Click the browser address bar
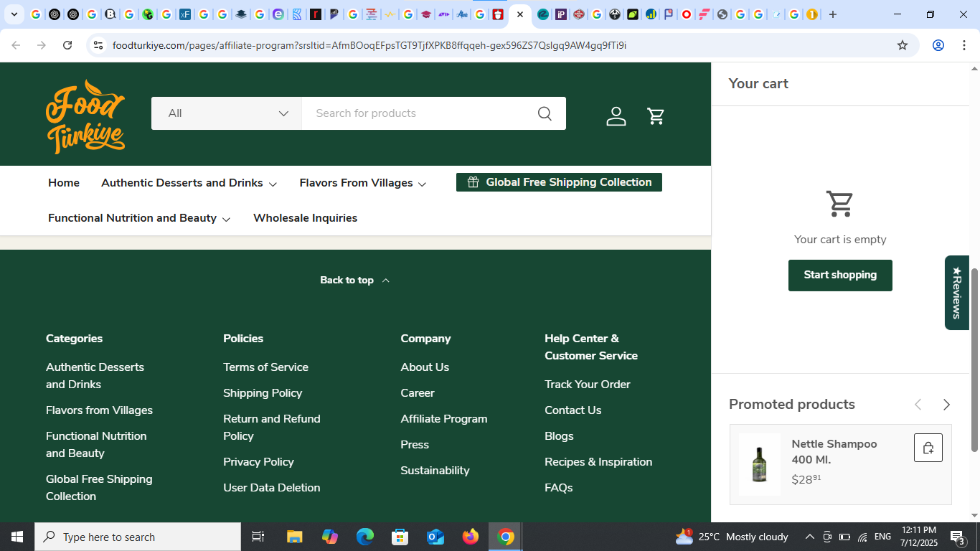Screen dimensions: 980x551 [502, 45]
